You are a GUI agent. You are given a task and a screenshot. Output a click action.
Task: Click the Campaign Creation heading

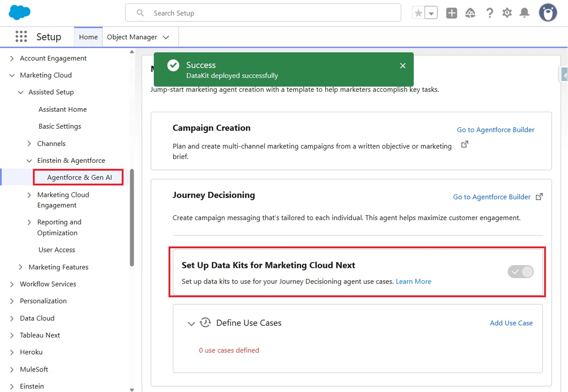click(x=212, y=128)
